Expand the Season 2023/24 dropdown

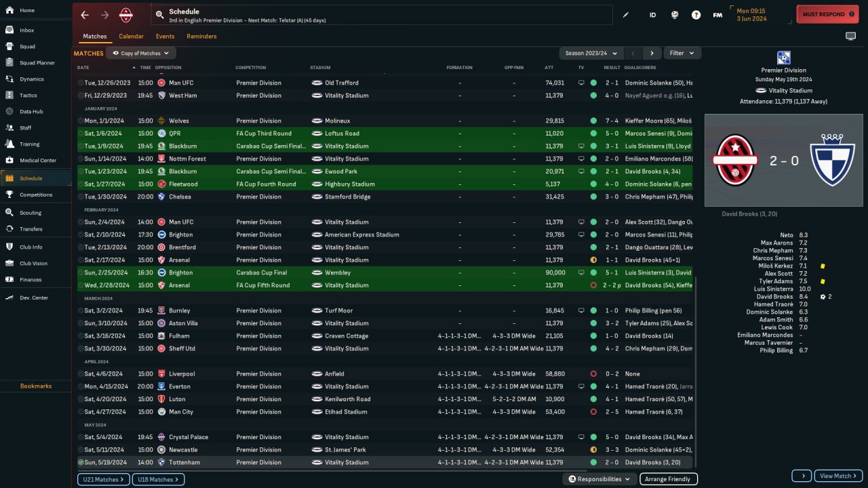591,53
